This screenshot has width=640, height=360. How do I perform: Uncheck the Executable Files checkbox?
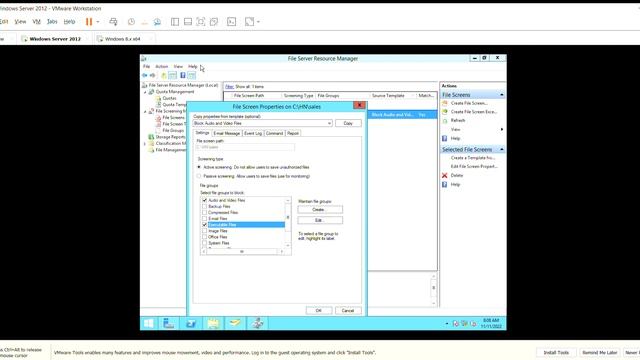click(204, 225)
